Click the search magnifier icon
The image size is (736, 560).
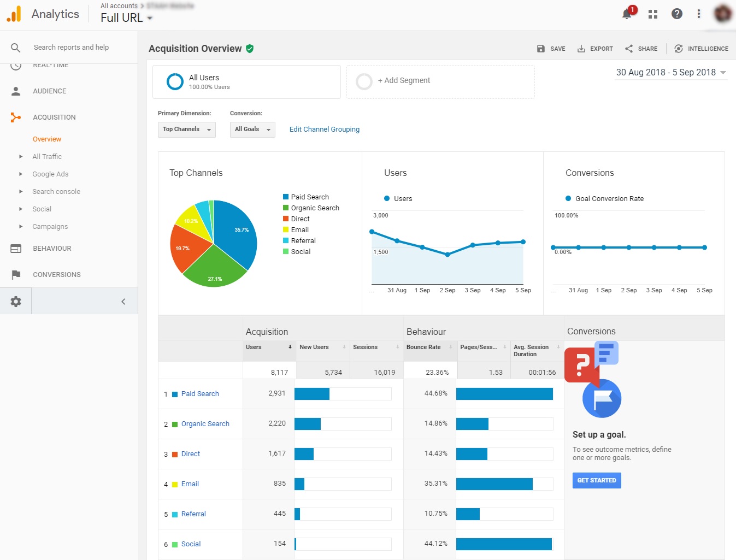[16, 48]
